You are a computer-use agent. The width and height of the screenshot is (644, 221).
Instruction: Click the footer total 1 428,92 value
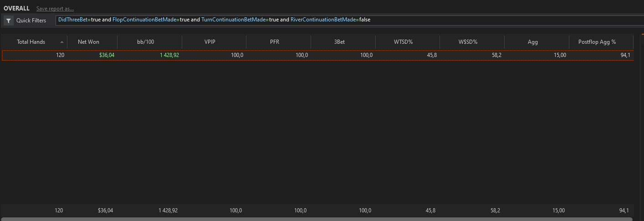[168, 211]
